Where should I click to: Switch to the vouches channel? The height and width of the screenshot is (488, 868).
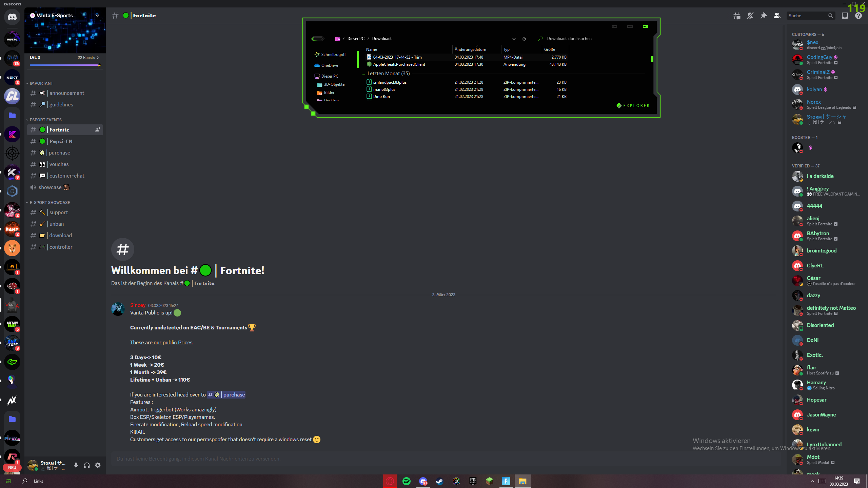(x=59, y=164)
